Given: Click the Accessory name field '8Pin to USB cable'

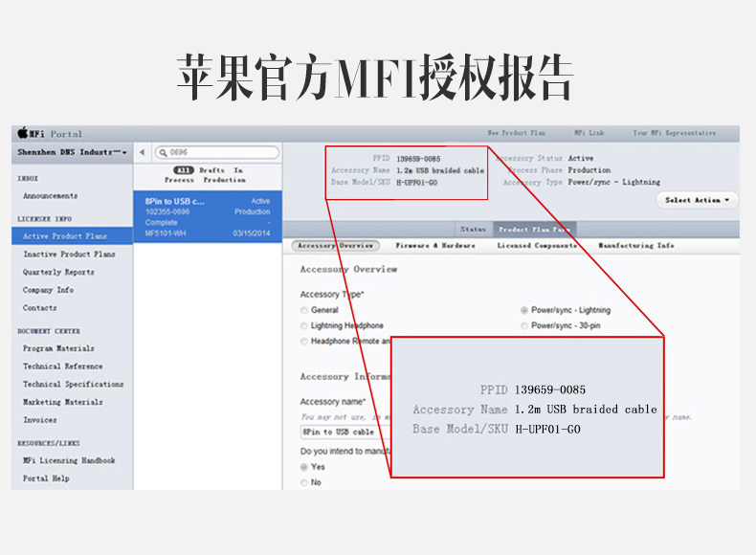Looking at the screenshot, I should click(x=345, y=432).
